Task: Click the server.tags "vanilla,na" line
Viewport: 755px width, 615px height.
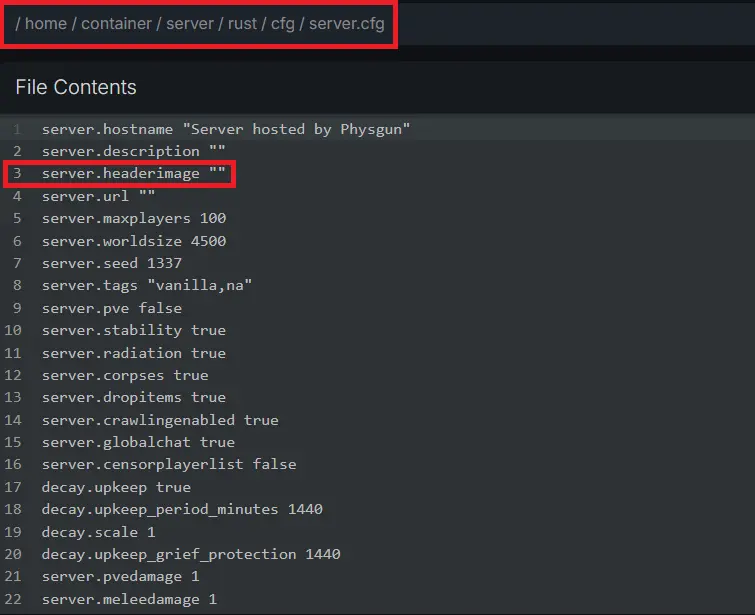Action: click(x=146, y=285)
